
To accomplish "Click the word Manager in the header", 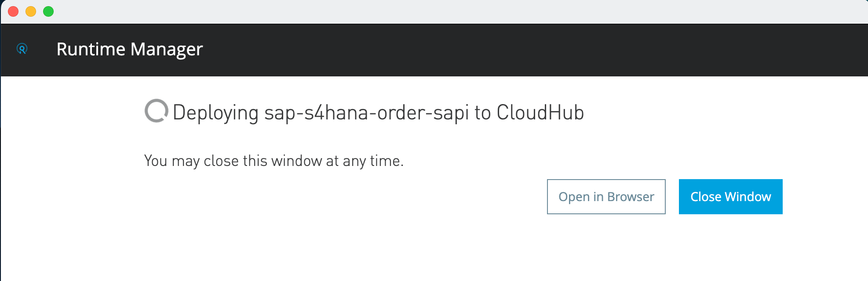I will pyautogui.click(x=167, y=49).
